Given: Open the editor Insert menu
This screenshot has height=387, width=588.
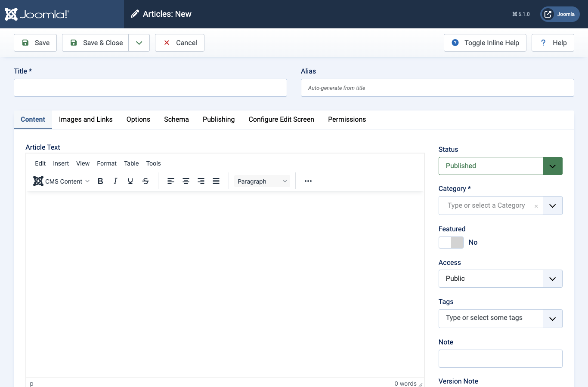Looking at the screenshot, I should pos(61,163).
